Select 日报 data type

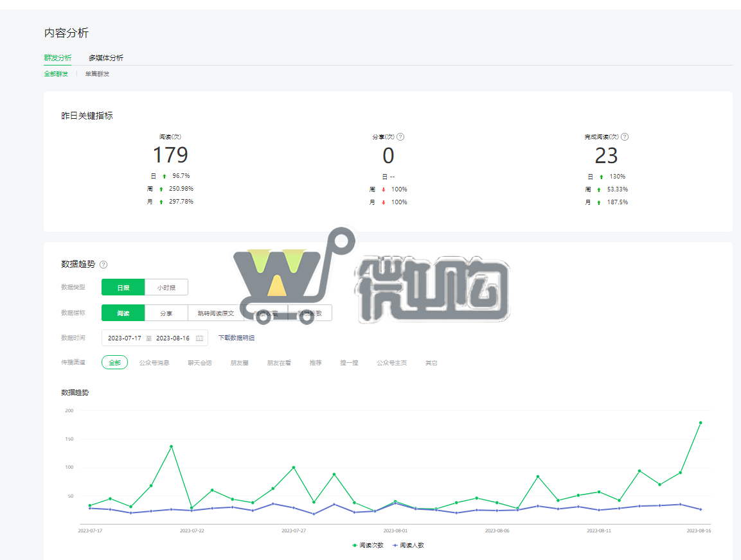[x=123, y=288]
